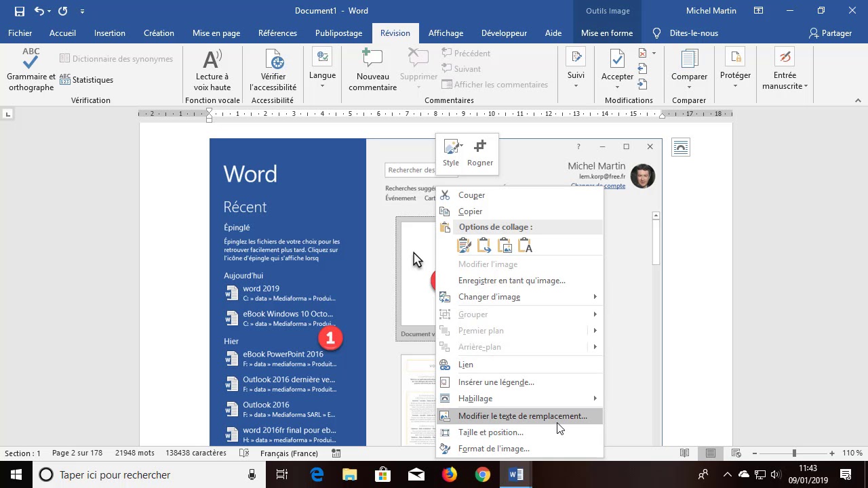Open the Windows Start menu

click(x=16, y=475)
